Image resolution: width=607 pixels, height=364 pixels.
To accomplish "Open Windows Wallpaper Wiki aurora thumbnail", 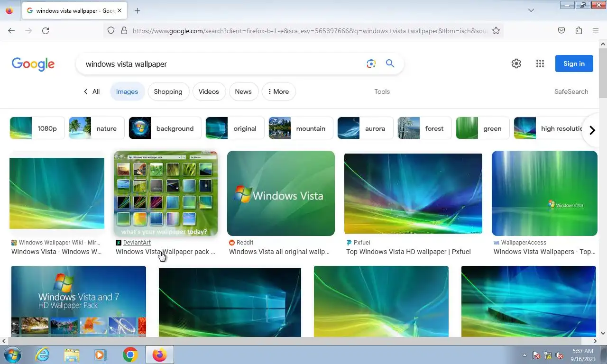I will [x=57, y=193].
